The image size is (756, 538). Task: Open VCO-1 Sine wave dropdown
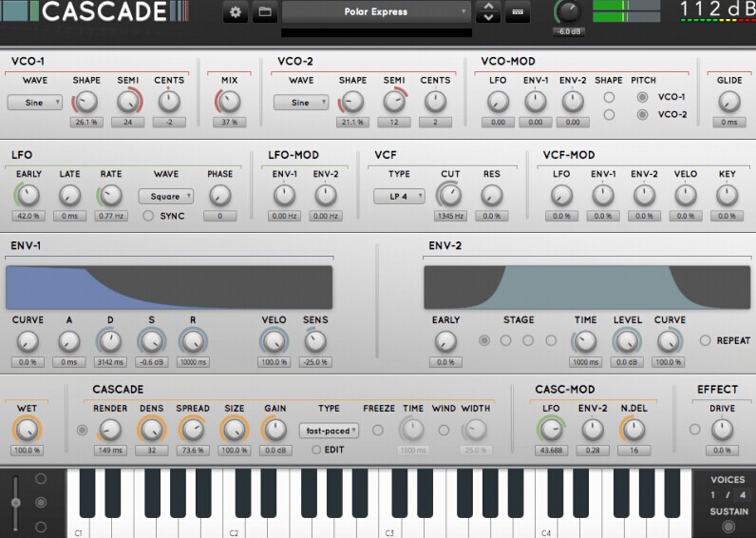click(35, 103)
